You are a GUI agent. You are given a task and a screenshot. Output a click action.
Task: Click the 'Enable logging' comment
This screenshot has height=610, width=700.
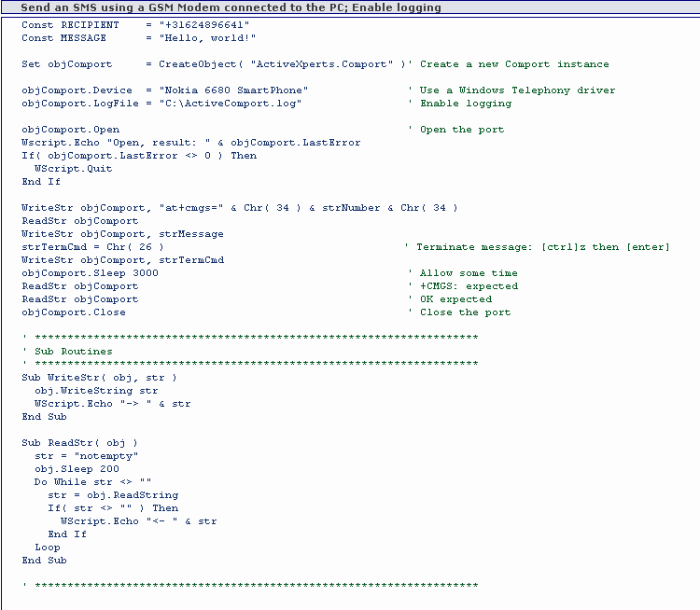pyautogui.click(x=466, y=104)
